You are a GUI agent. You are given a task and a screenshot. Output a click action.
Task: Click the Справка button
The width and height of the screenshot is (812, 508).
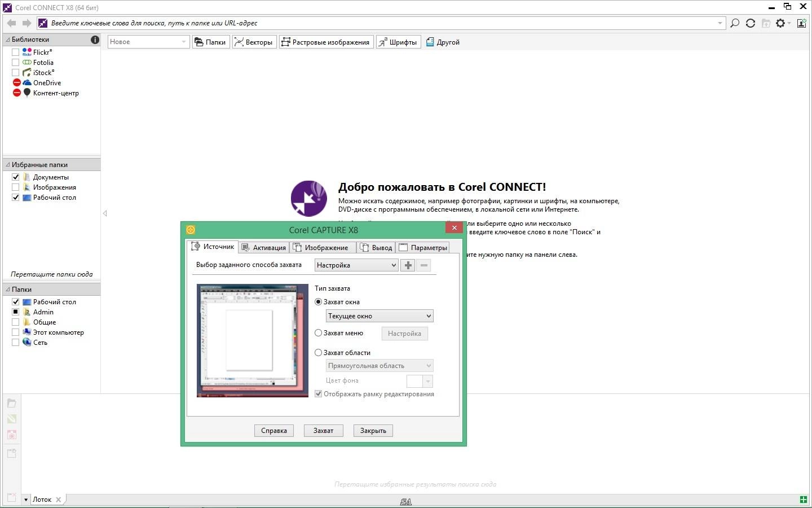274,430
